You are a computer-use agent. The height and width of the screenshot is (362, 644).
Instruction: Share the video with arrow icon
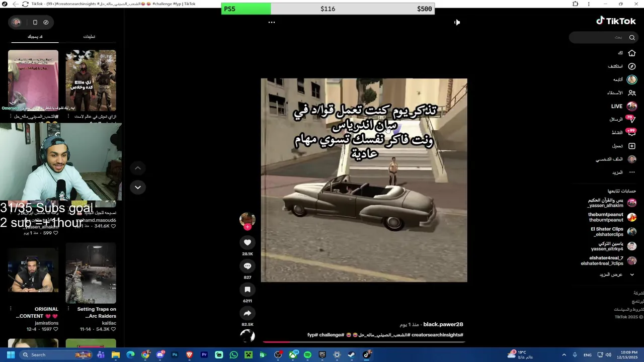pos(247,313)
